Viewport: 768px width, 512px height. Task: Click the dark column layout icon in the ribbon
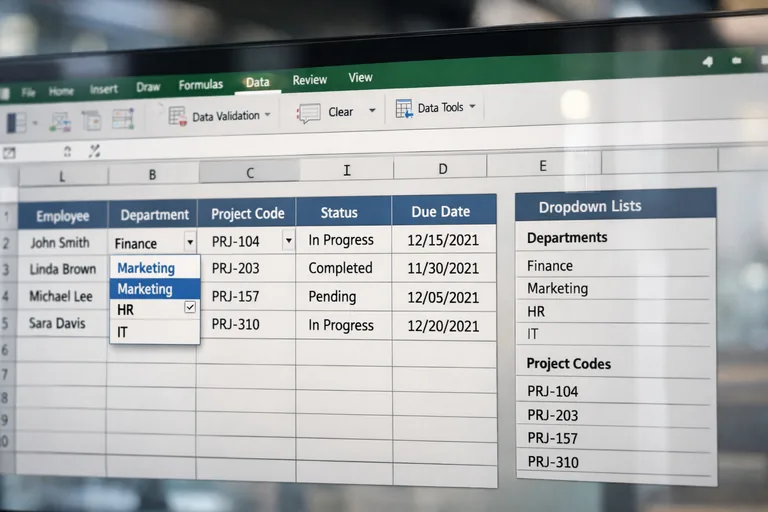point(16,122)
